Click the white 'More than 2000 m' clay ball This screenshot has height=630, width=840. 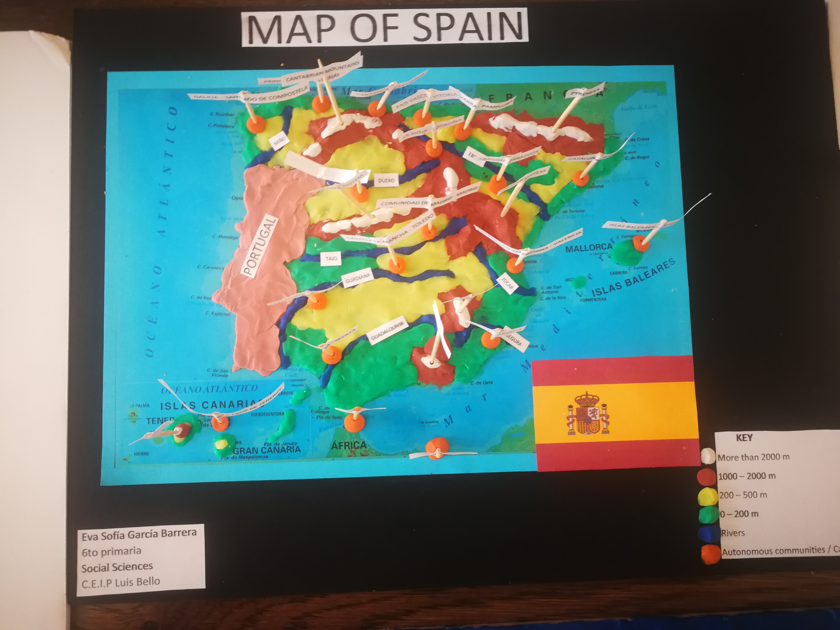[707, 456]
